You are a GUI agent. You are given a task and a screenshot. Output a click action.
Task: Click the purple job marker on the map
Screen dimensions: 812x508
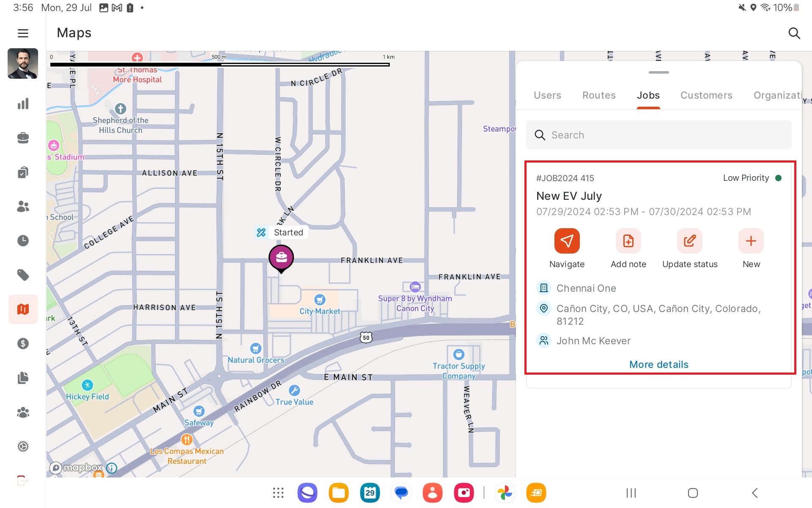click(x=281, y=257)
